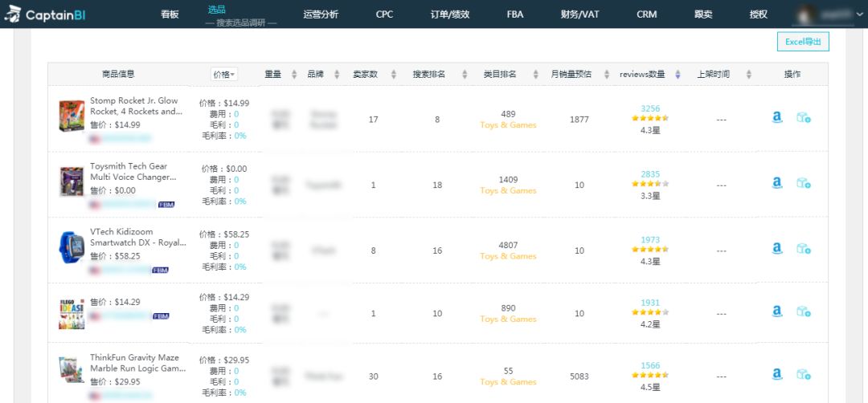This screenshot has width=868, height=403.
Task: Open Amazon page for Toysmith Voice Changer
Action: [x=777, y=183]
